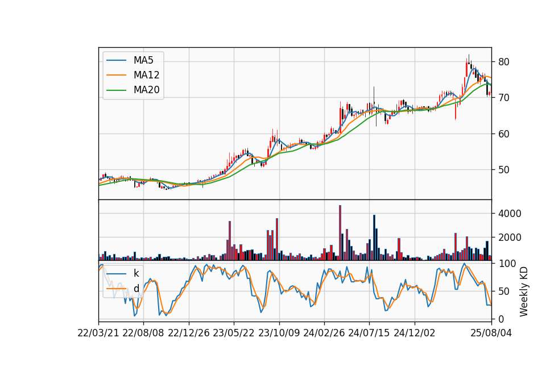The height and width of the screenshot is (392, 546).
Task: Click the MA12 legend label
Action: coord(146,75)
